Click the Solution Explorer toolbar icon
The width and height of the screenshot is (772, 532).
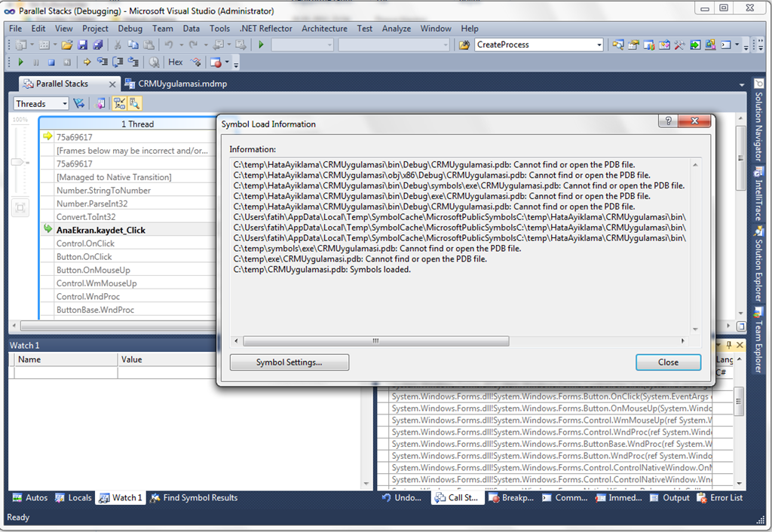coord(618,44)
